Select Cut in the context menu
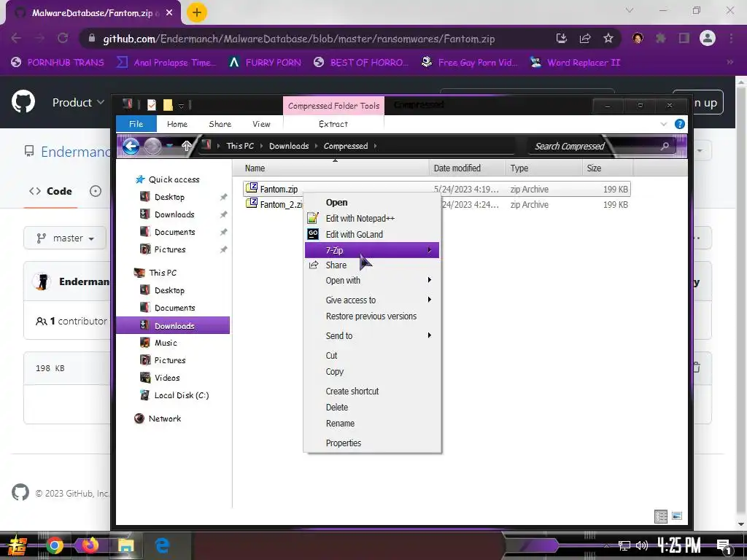The width and height of the screenshot is (747, 560). click(x=371, y=355)
